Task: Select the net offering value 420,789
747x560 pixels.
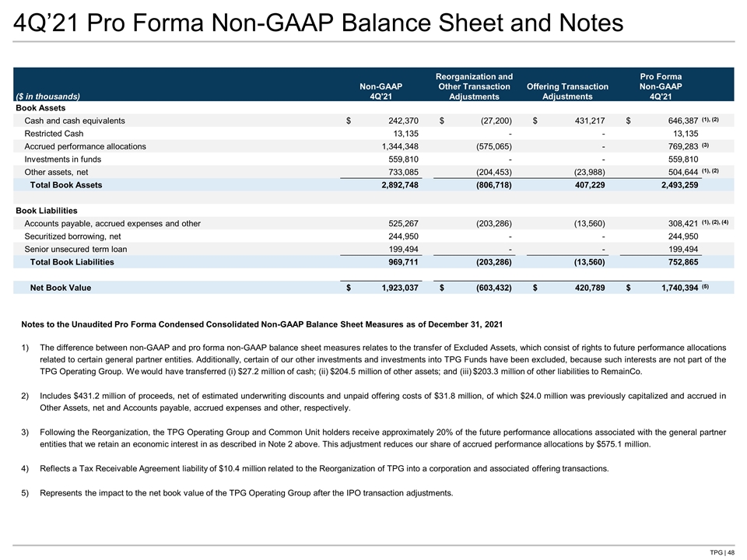Action: click(x=590, y=288)
